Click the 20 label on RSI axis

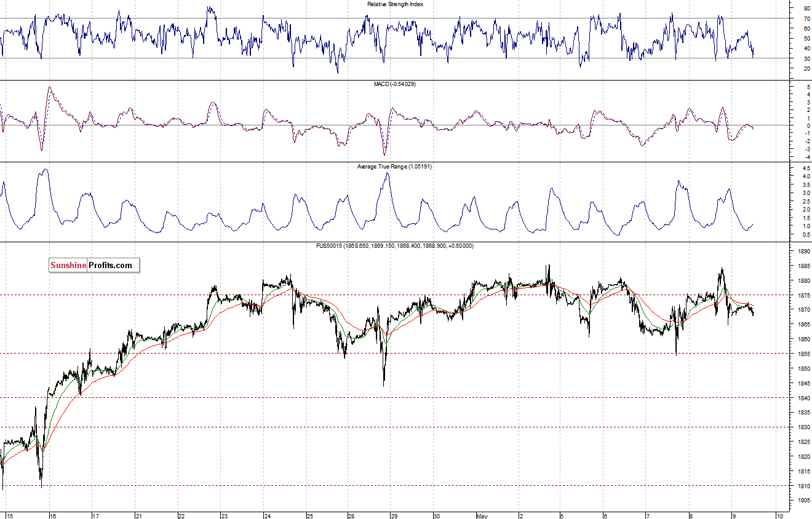806,68
